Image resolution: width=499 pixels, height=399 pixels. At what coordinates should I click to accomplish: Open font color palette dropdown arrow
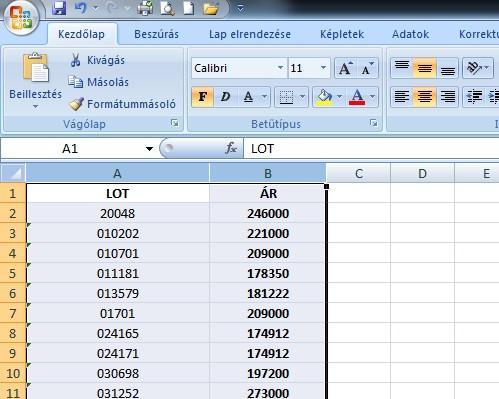click(x=373, y=97)
